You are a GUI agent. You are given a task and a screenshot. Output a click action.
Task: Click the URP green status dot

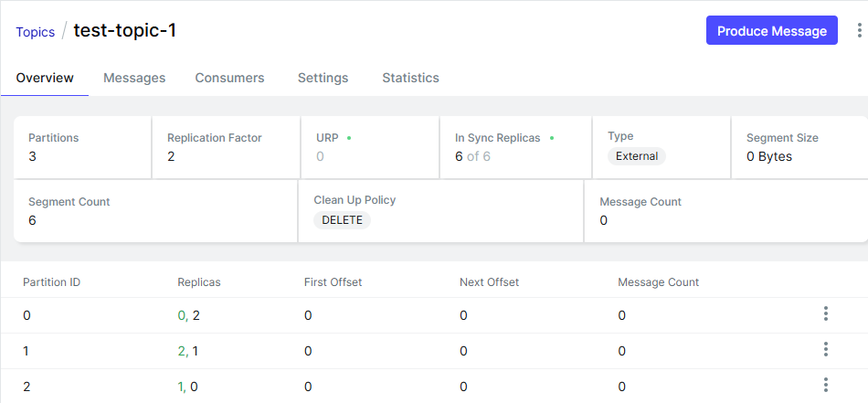[349, 138]
